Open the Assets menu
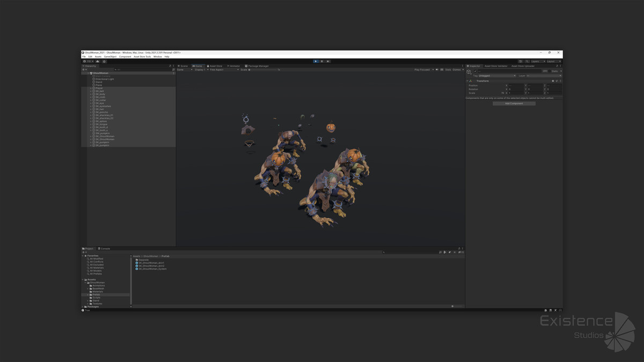This screenshot has width=644, height=362. [x=98, y=56]
